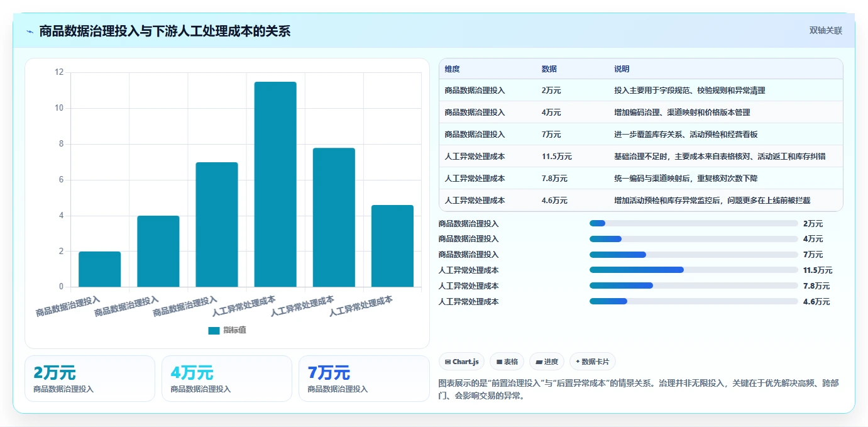Click the y-axis label 10

coord(59,108)
